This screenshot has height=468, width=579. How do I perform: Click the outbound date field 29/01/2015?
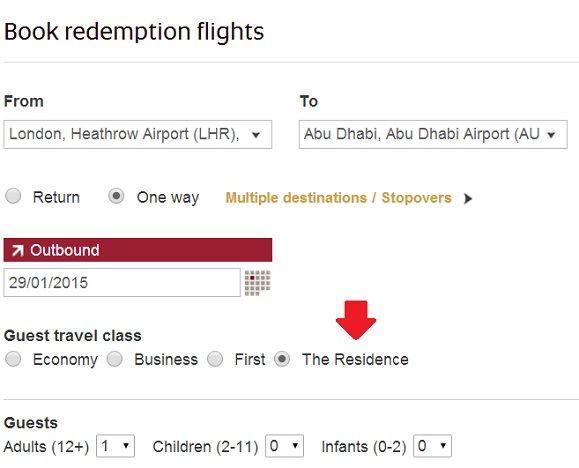coord(122,283)
